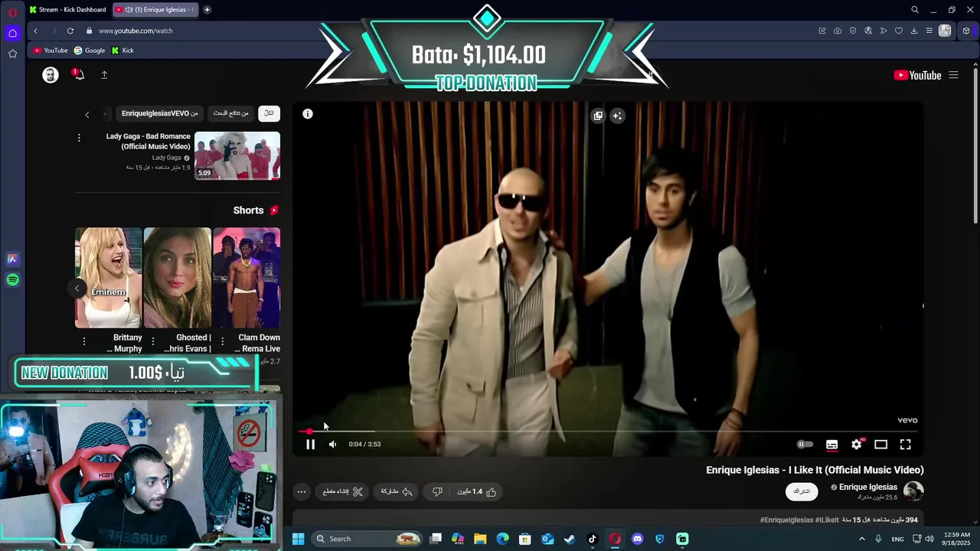Reload the page

(x=70, y=31)
